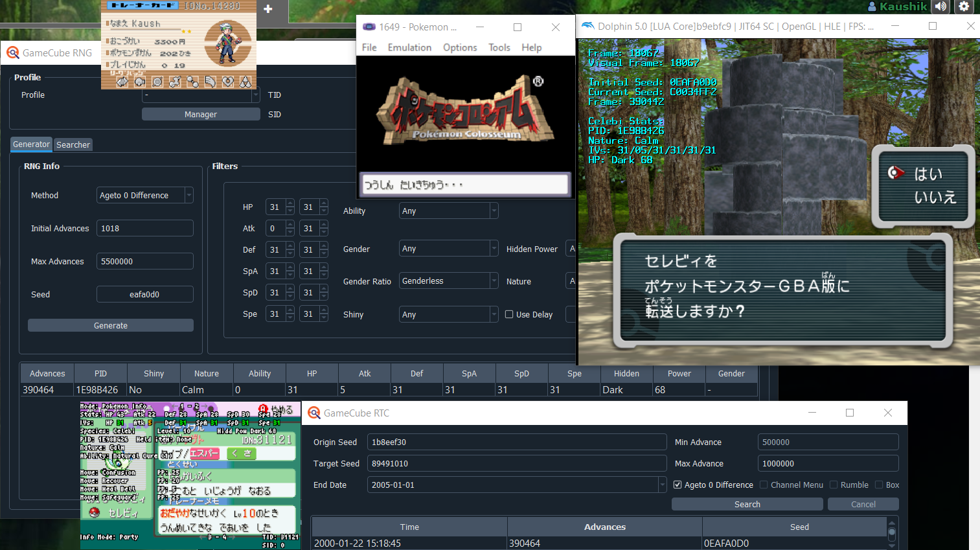Open the Tools menu
Viewport: 980px width, 550px height.
pos(499,47)
